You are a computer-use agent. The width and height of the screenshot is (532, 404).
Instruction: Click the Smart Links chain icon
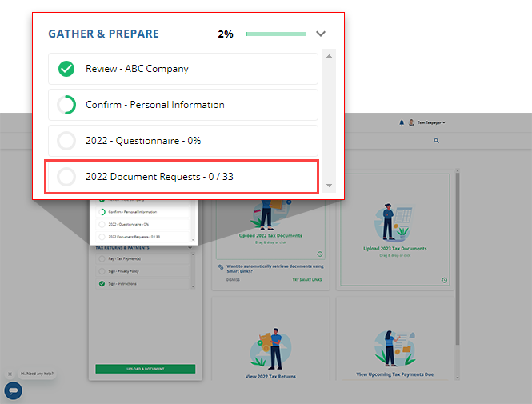click(x=221, y=267)
